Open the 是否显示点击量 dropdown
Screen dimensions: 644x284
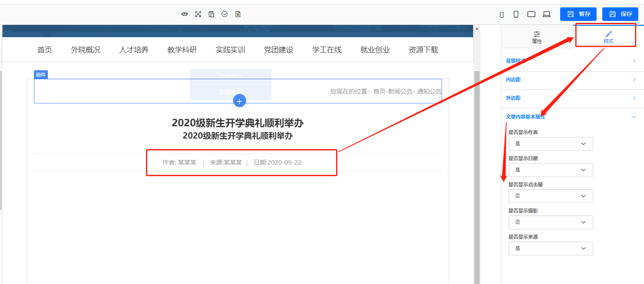550,196
